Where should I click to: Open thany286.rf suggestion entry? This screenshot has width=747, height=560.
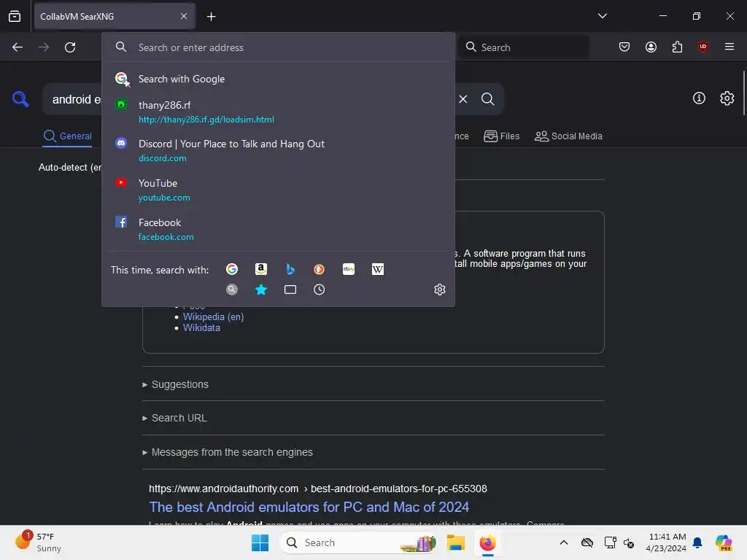[278, 112]
